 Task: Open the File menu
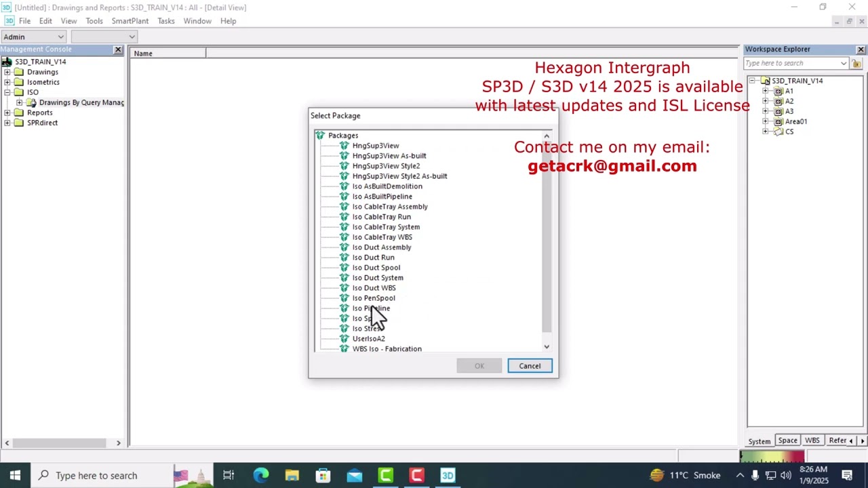[x=24, y=21]
